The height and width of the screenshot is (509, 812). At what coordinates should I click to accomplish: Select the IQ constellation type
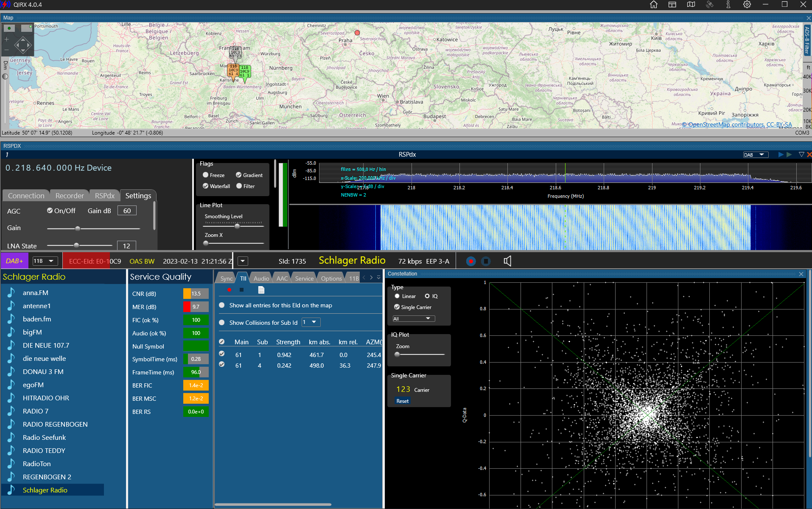(x=427, y=296)
